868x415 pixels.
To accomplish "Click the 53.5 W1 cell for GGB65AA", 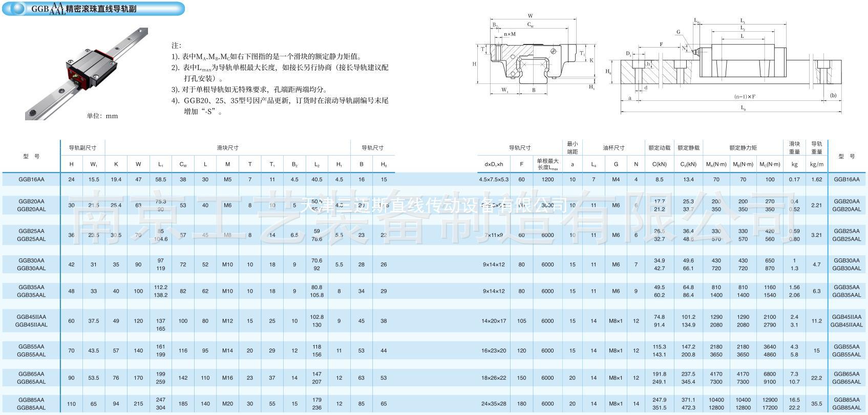I will click(94, 378).
